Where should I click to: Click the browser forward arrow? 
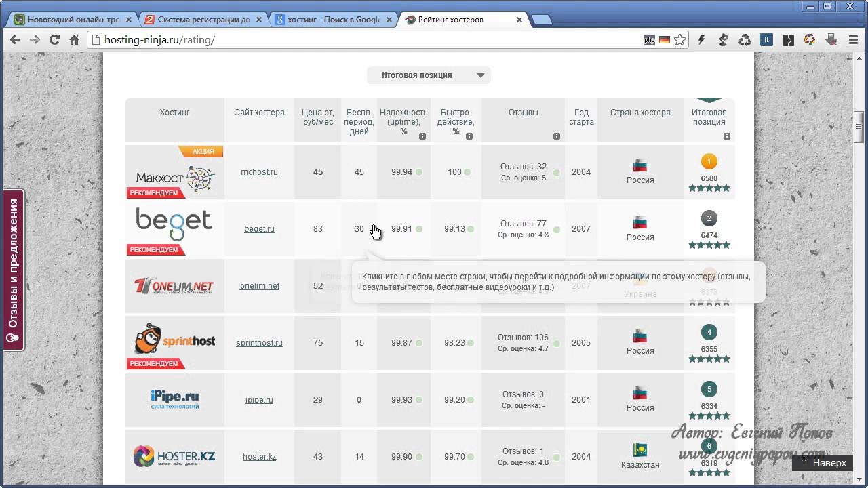coord(35,40)
